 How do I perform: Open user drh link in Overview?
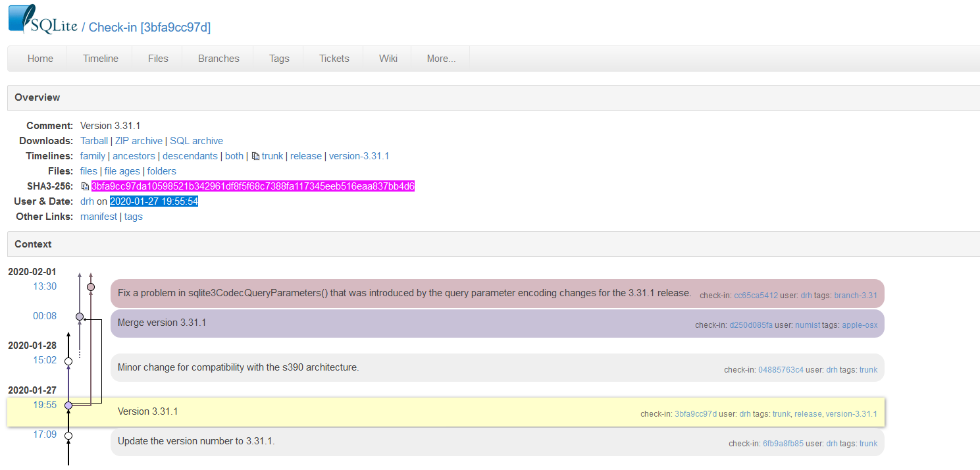(87, 201)
